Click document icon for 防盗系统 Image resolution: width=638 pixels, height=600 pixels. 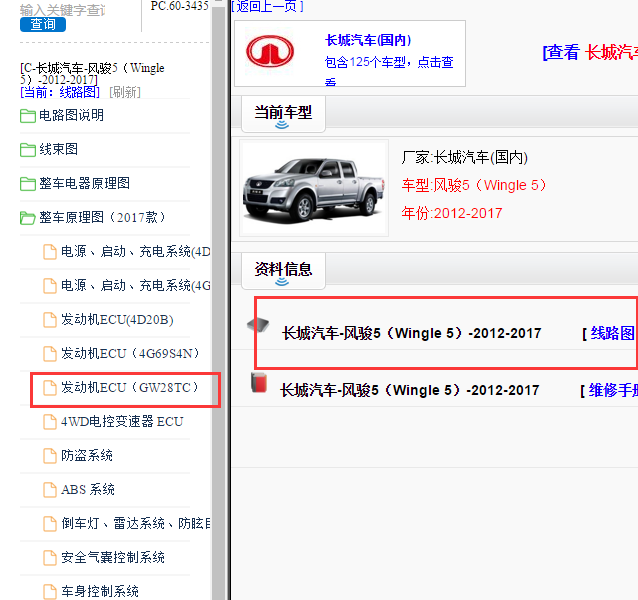50,456
